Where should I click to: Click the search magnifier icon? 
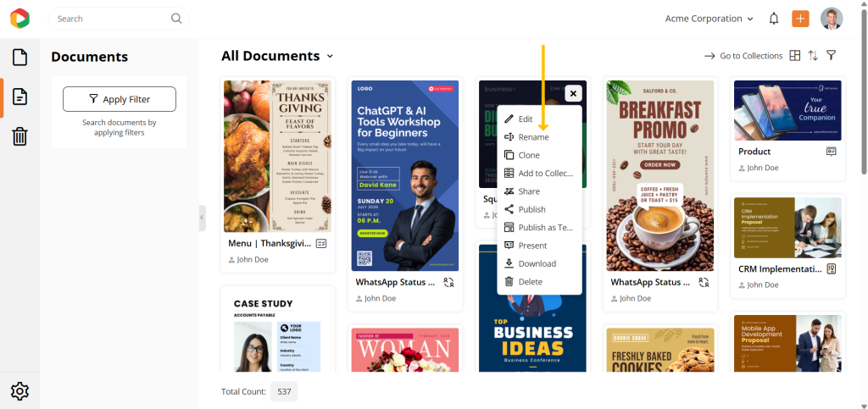click(176, 19)
